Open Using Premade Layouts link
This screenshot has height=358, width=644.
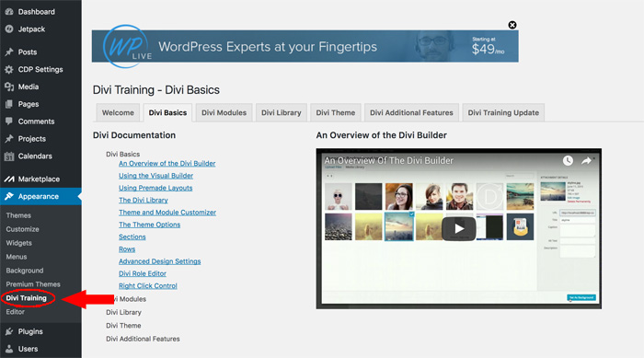click(x=155, y=188)
